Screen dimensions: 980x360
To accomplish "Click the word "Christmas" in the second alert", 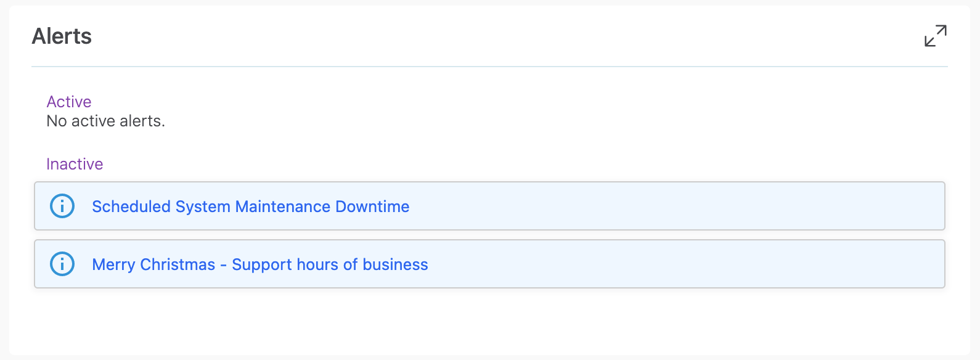I will (178, 264).
